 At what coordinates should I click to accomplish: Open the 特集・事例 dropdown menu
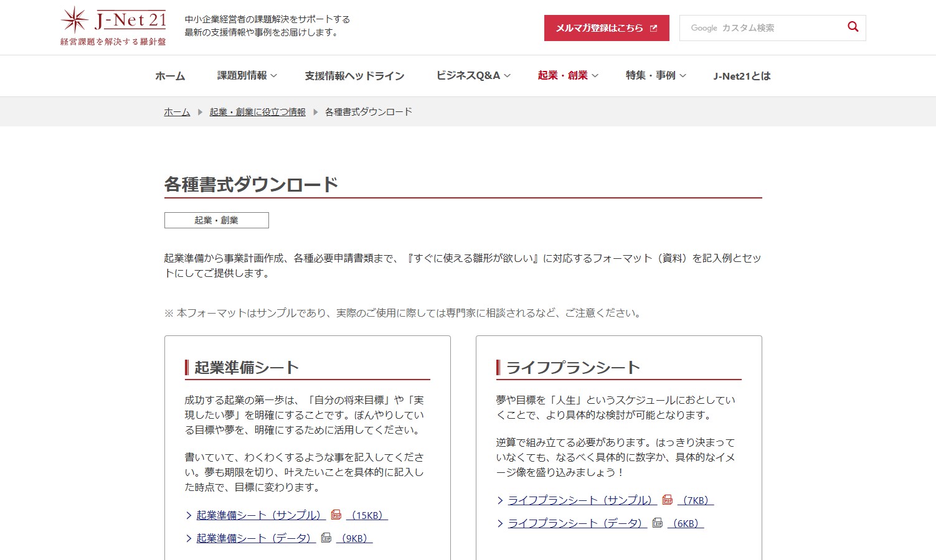click(x=655, y=75)
